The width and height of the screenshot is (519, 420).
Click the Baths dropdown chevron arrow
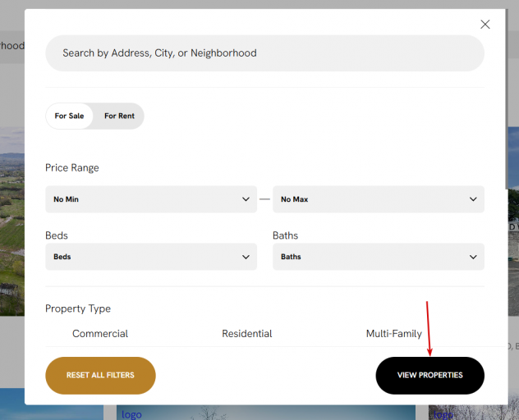(473, 257)
